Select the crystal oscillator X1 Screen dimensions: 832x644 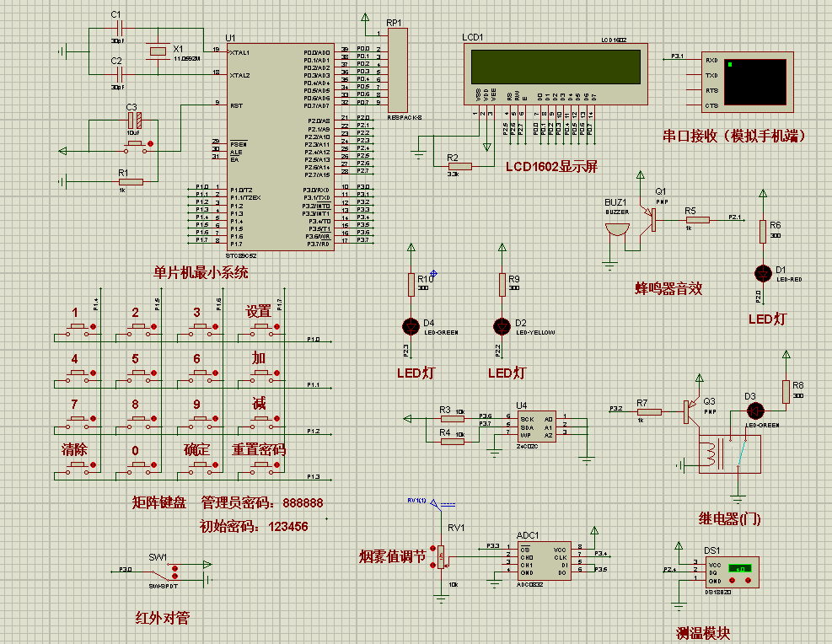point(158,51)
